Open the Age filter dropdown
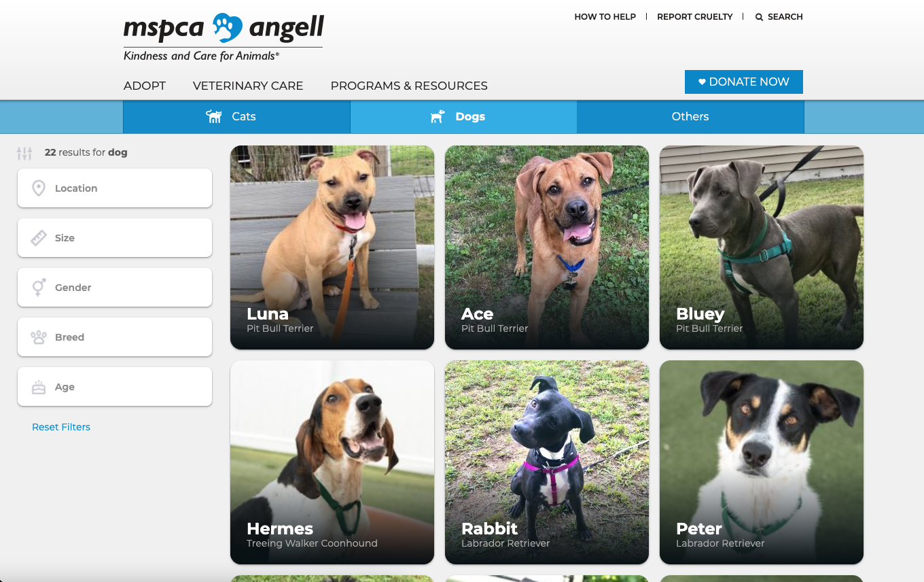The width and height of the screenshot is (924, 582). point(115,387)
